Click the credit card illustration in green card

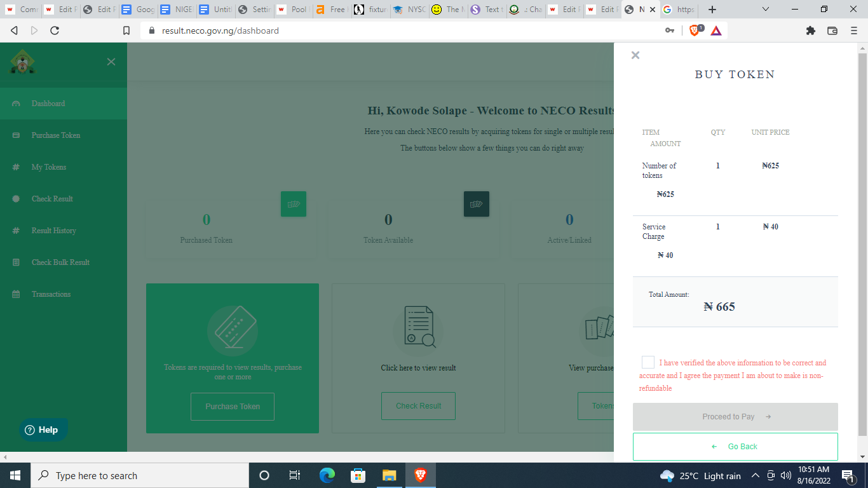(x=233, y=330)
